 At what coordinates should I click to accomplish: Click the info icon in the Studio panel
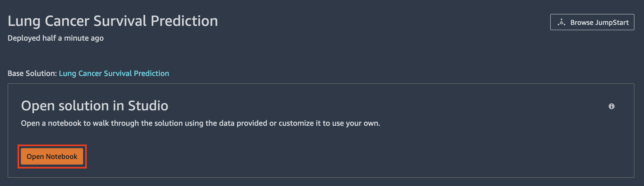tap(611, 106)
